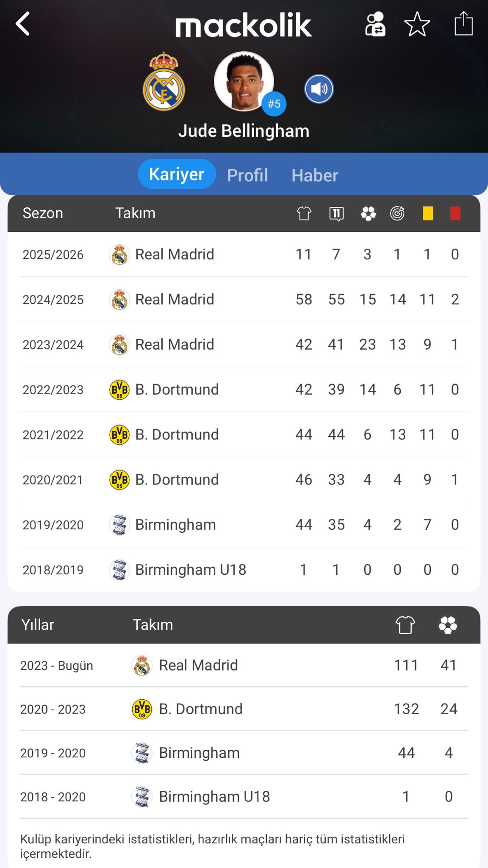Tap the assists target column icon
Image resolution: width=488 pixels, height=868 pixels.
(397, 213)
